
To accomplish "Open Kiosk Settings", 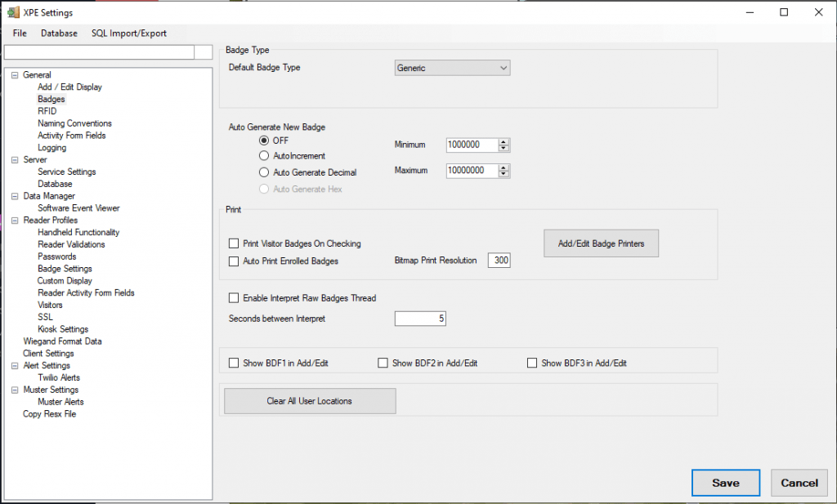I will click(63, 329).
